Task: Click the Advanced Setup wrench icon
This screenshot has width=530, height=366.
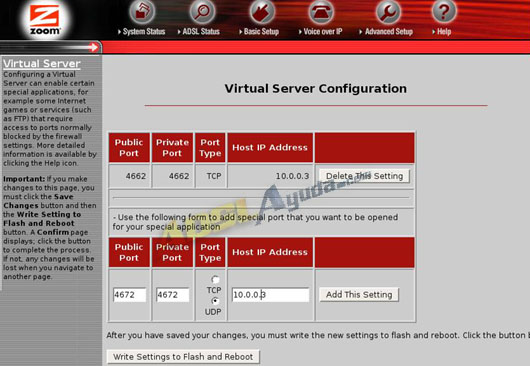Action: tap(388, 12)
